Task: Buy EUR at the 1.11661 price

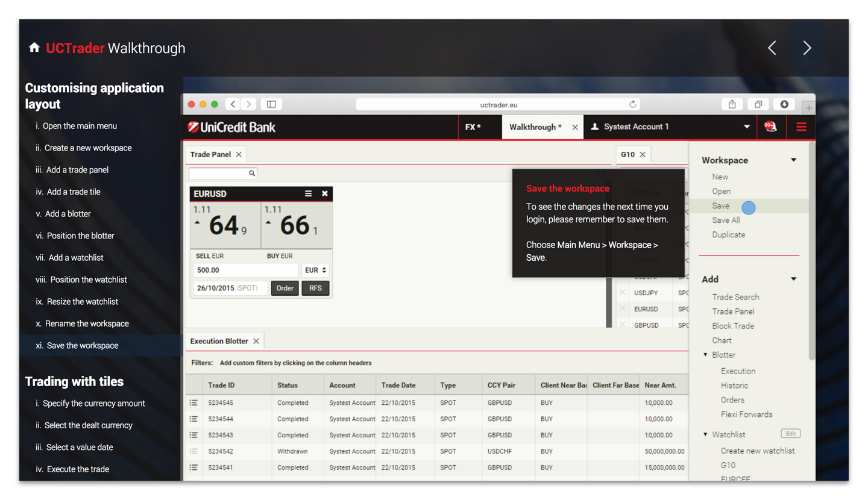Action: 297,225
